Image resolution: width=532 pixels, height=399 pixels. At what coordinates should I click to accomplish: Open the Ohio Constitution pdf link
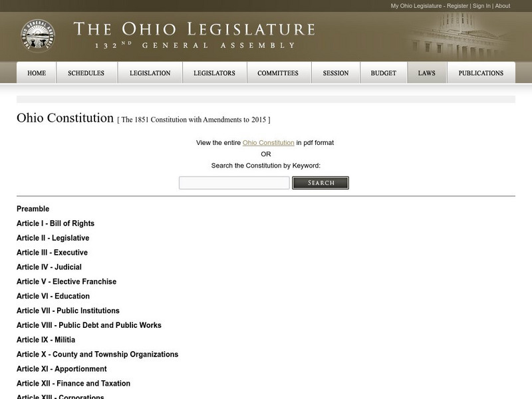(x=269, y=143)
